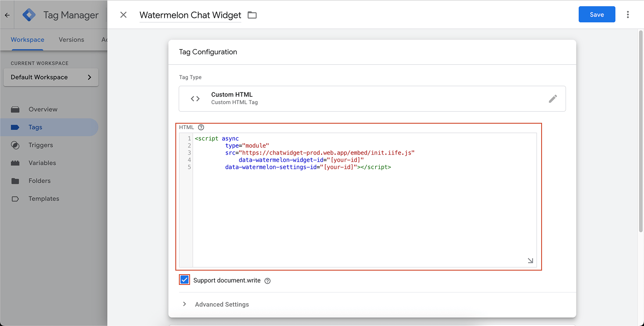The image size is (644, 326).
Task: Click the CURRENT WORKSPACE label
Action: click(x=39, y=63)
